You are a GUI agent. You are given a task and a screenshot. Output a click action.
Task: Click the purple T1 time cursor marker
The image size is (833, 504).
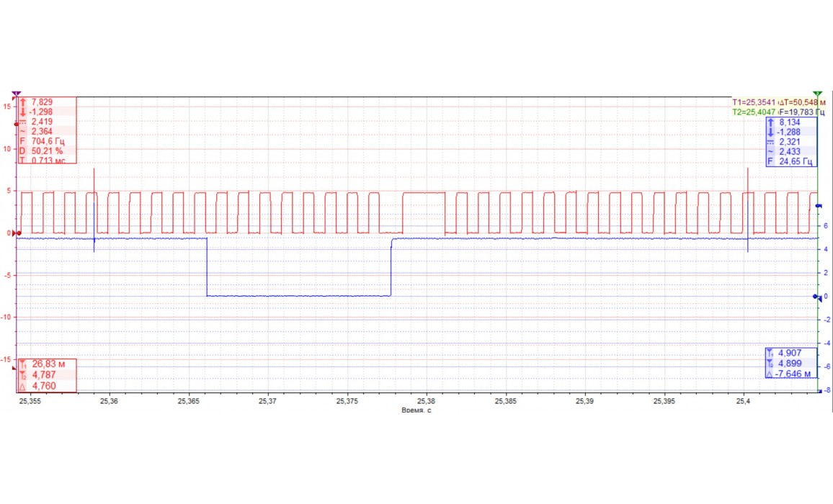(x=17, y=94)
